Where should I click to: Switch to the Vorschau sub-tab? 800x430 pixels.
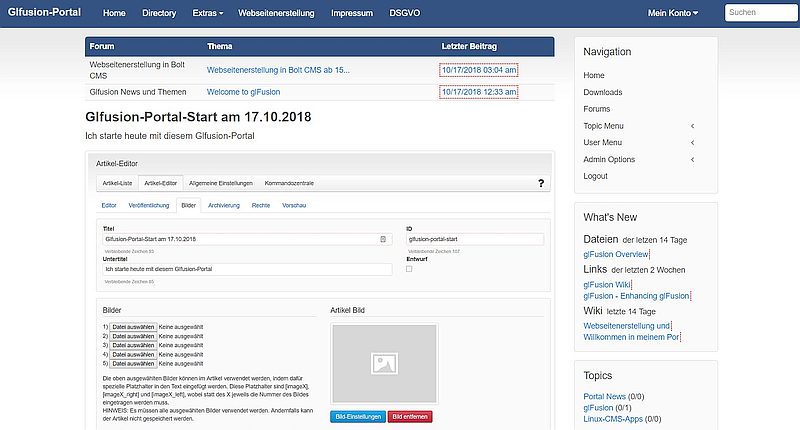[x=294, y=206]
